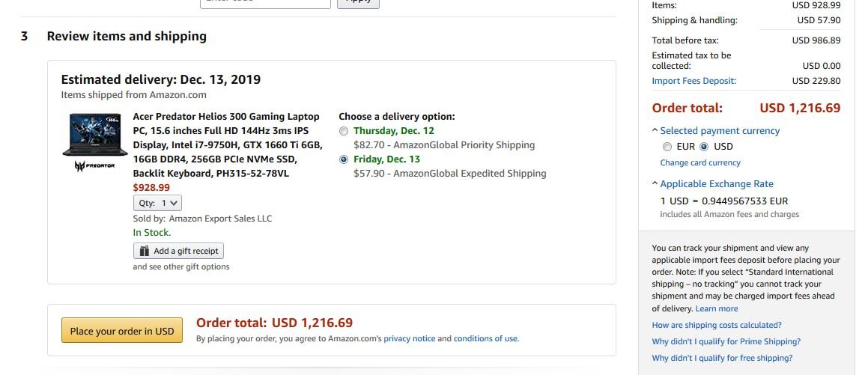Image resolution: width=868 pixels, height=375 pixels.
Task: Open the Qty quantity dropdown
Action: [x=157, y=203]
